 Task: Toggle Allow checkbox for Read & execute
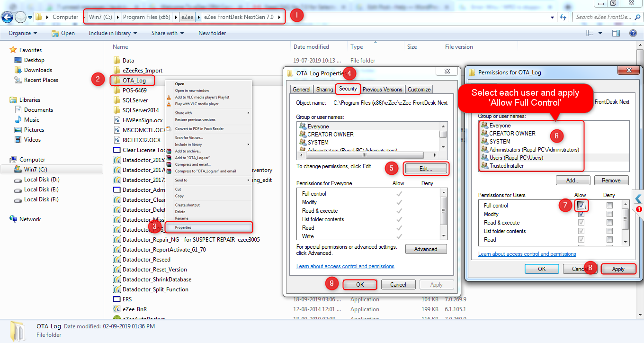click(581, 223)
